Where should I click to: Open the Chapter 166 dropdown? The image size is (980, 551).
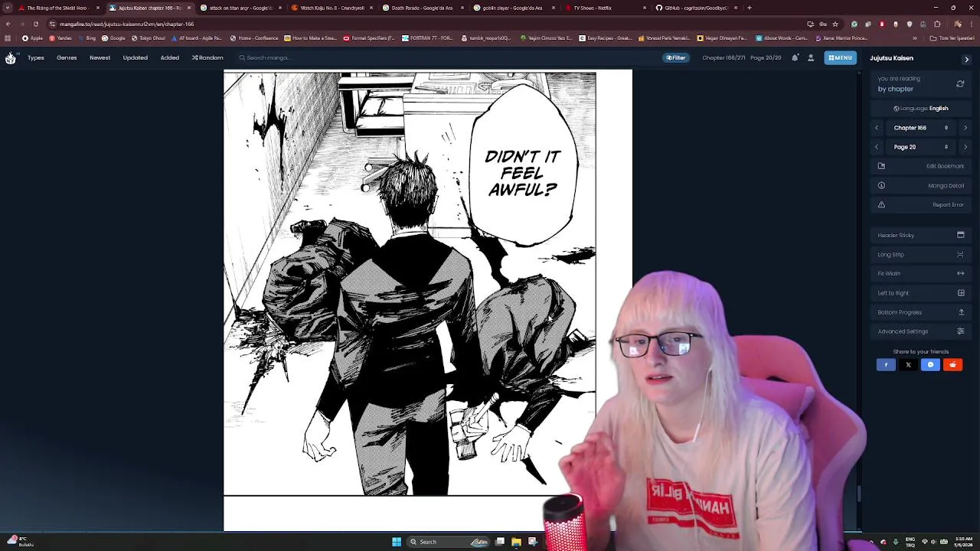tap(921, 128)
